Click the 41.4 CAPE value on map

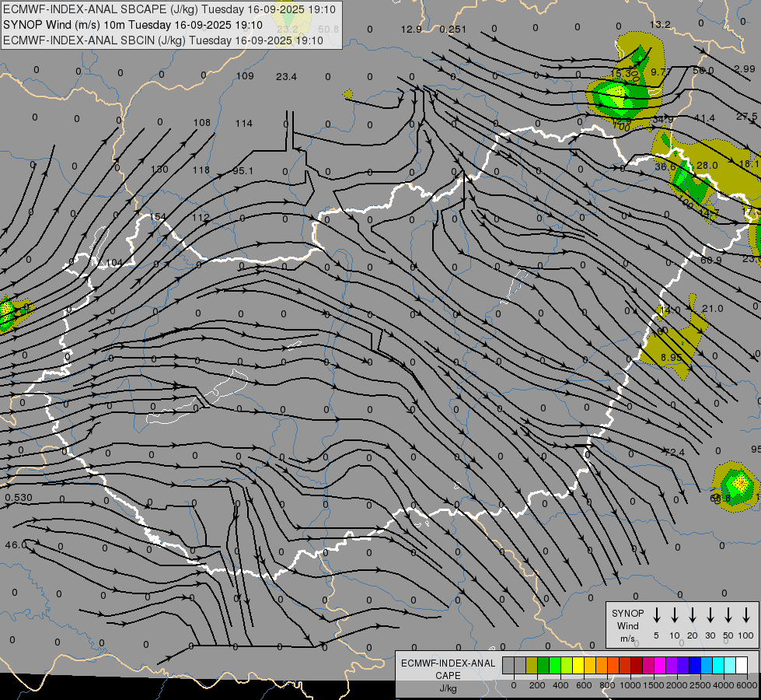tap(704, 118)
